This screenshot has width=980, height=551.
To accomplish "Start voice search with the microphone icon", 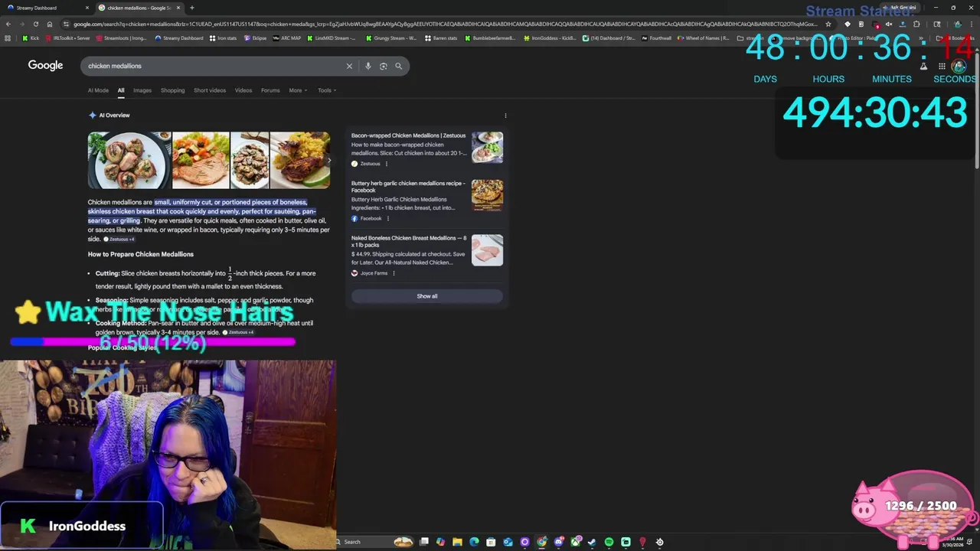I will coord(367,66).
